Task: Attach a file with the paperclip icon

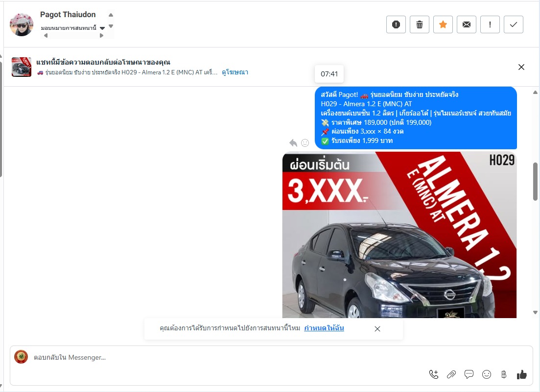Action: [451, 374]
